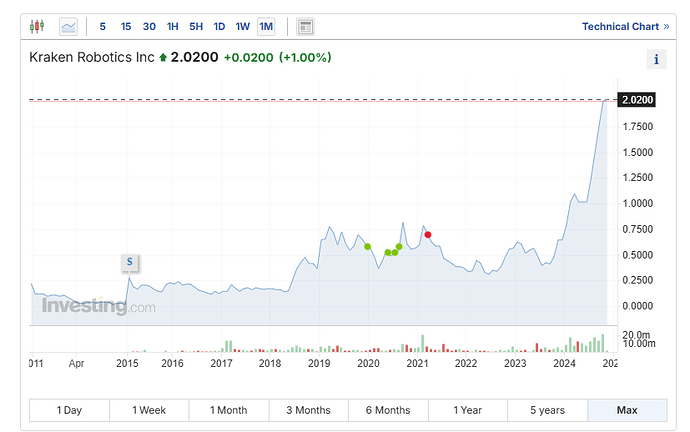Show the 1 Month range
Image resolution: width=690 pixels, height=432 pixels.
(229, 410)
